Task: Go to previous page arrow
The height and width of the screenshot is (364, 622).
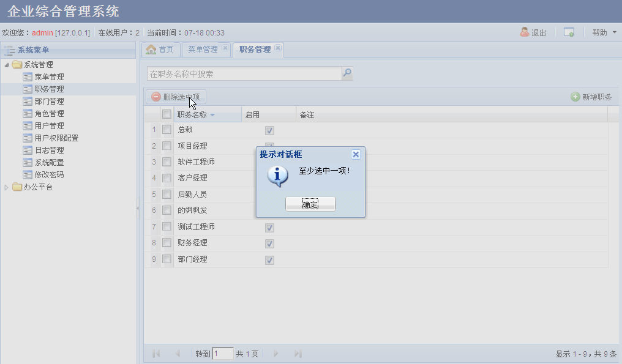Action: pyautogui.click(x=178, y=354)
